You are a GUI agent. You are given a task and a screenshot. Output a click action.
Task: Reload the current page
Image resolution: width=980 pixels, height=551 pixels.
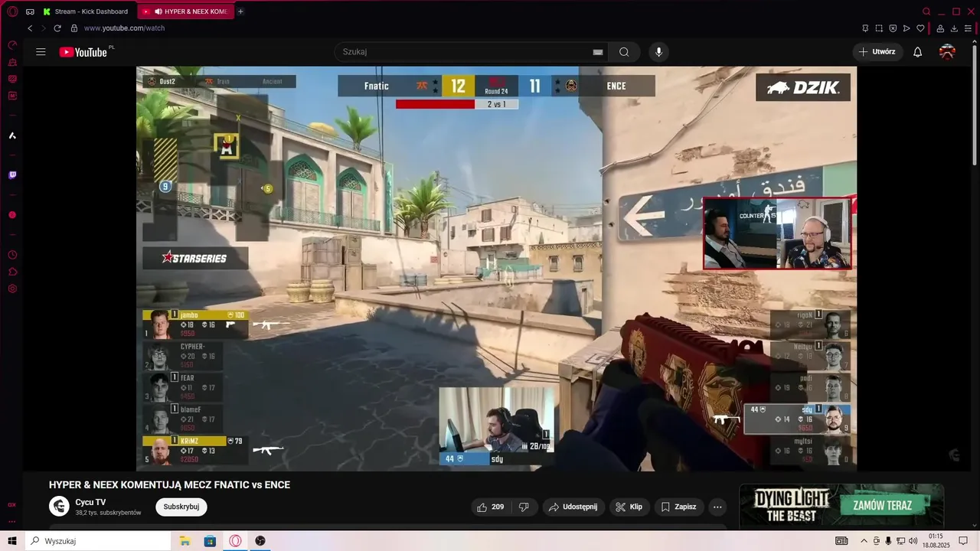[57, 28]
